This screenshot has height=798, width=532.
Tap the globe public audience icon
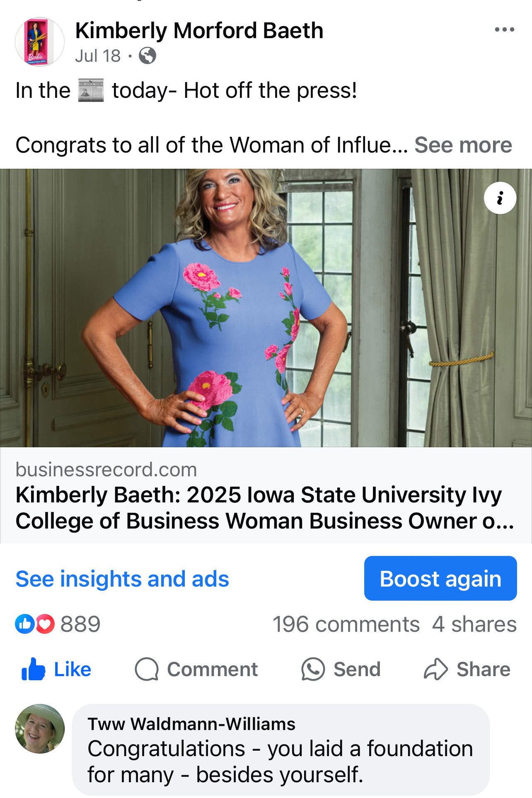pyautogui.click(x=147, y=56)
